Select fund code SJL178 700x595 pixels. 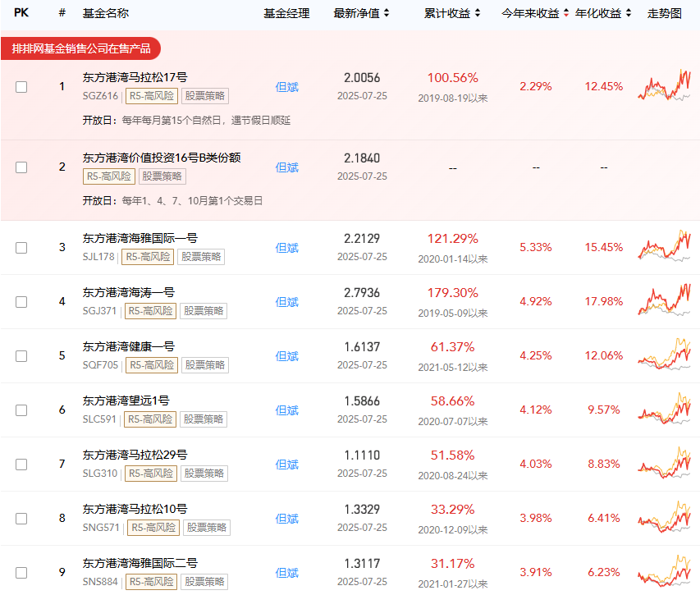click(98, 257)
